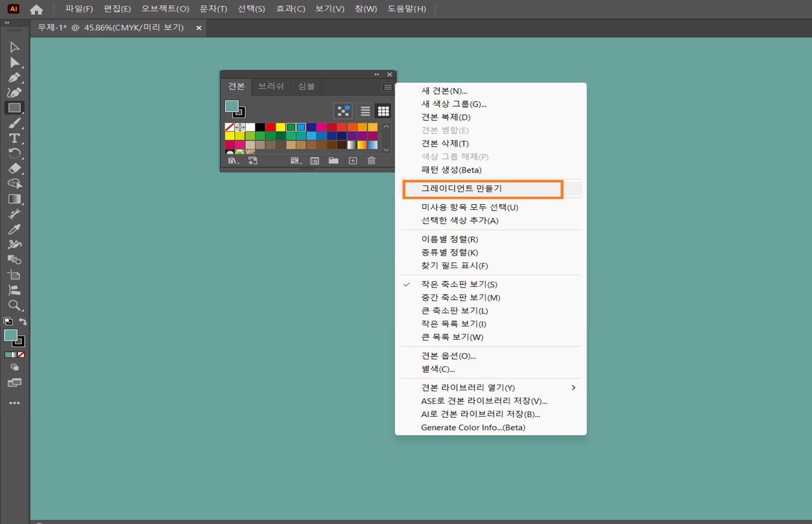Open the 효과(C) menu
Screen dimensions: 812x524
(290, 9)
